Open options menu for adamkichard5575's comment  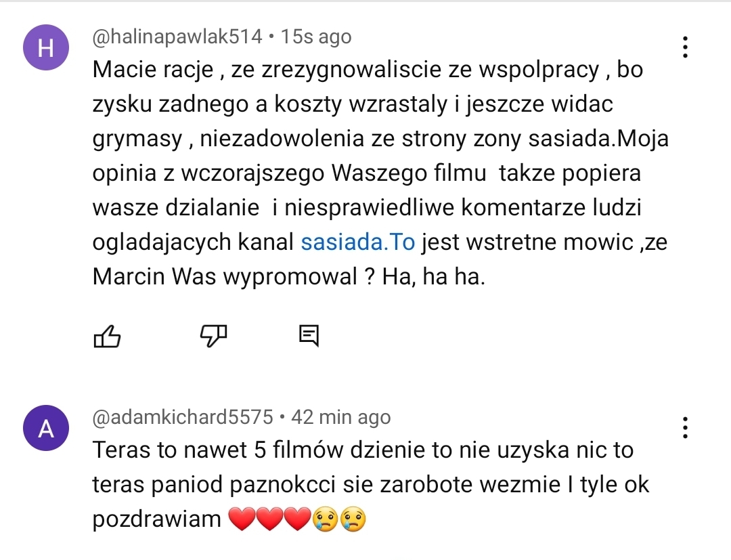coord(685,428)
